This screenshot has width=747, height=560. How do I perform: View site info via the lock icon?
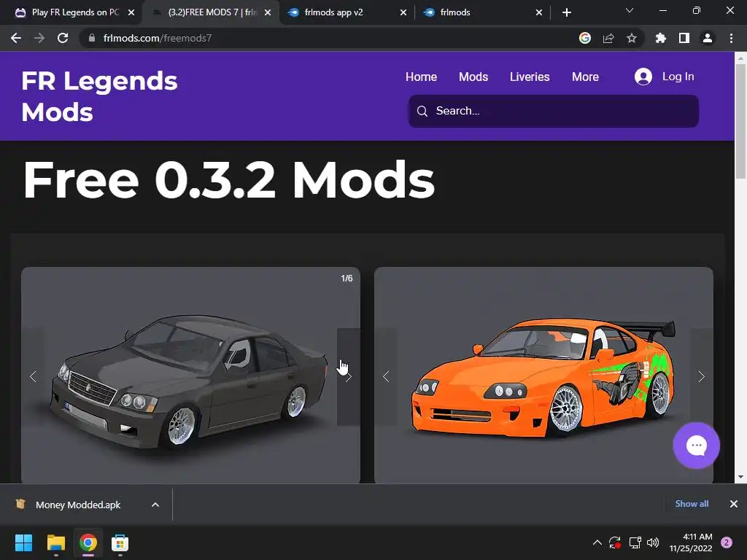point(91,38)
